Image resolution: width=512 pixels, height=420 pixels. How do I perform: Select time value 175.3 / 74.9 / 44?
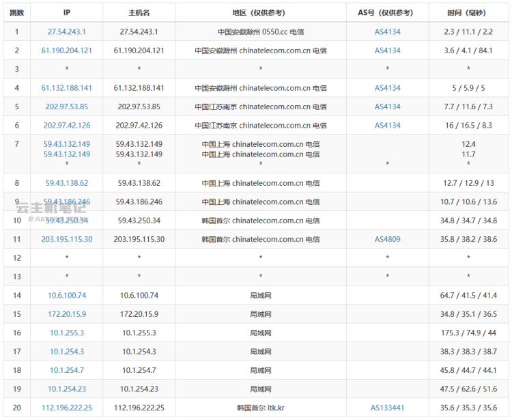tap(468, 333)
